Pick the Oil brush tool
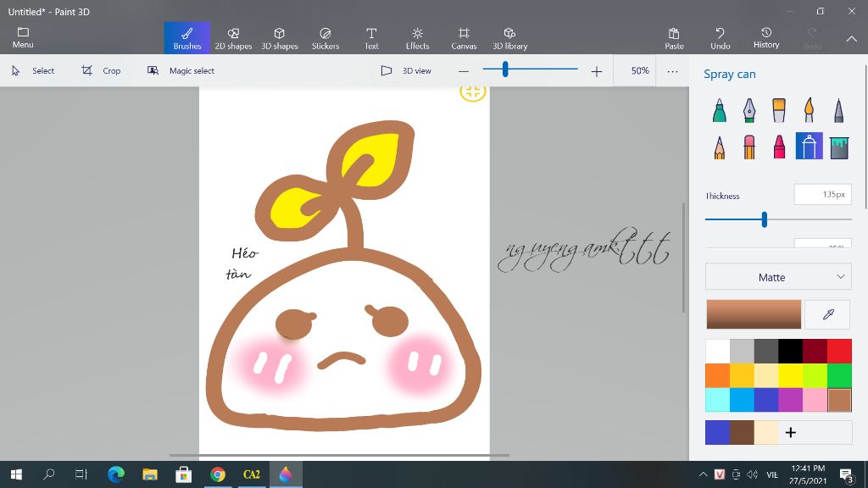 click(779, 110)
